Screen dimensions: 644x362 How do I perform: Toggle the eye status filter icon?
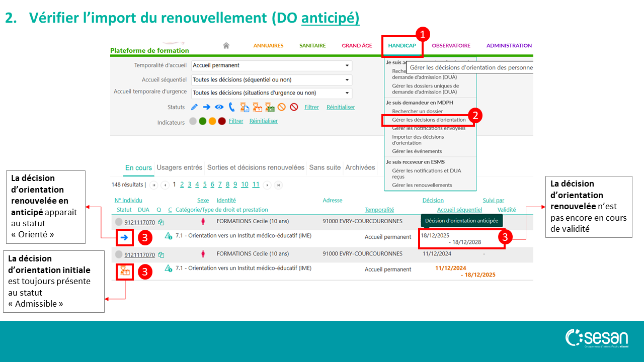219,107
